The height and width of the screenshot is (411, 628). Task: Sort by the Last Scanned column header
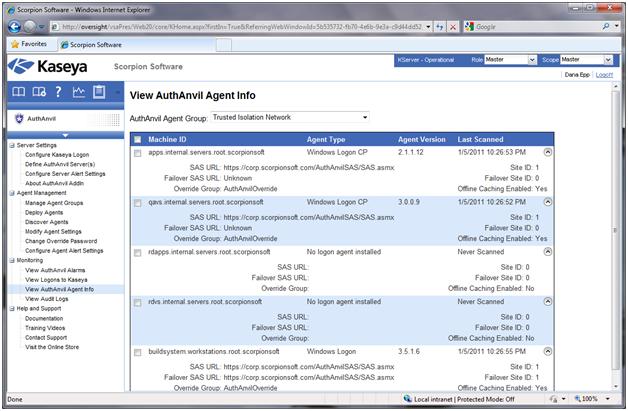[x=480, y=139]
